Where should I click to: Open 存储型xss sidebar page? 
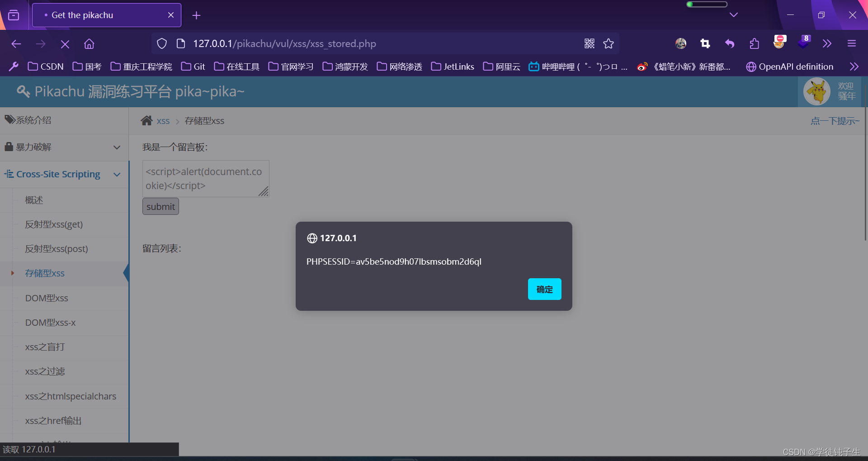(x=45, y=273)
